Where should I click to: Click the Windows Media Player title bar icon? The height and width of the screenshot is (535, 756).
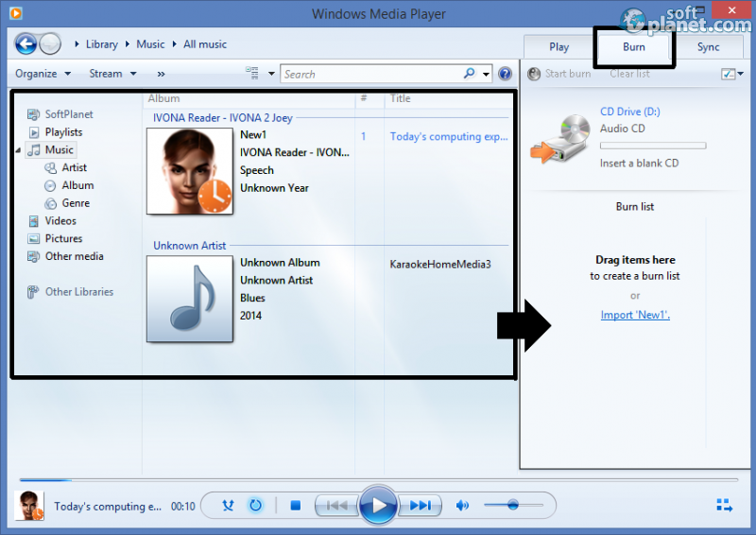pos(16,13)
